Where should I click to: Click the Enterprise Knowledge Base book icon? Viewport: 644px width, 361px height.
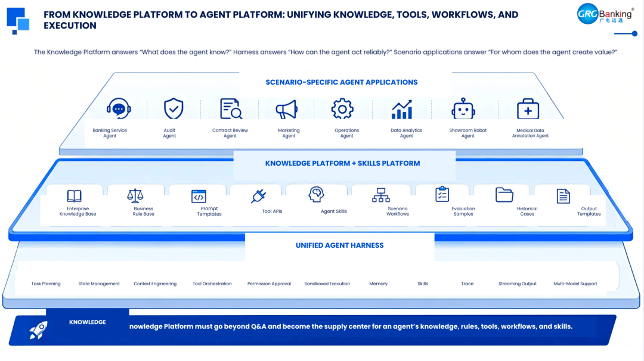(75, 195)
